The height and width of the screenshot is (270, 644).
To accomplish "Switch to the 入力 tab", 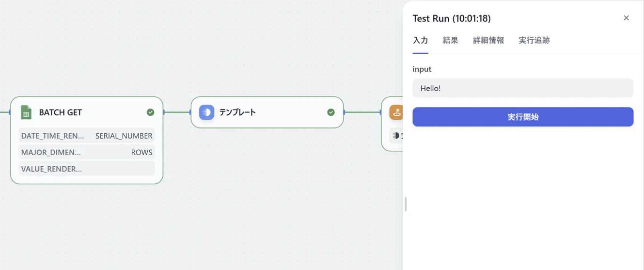I will 420,40.
